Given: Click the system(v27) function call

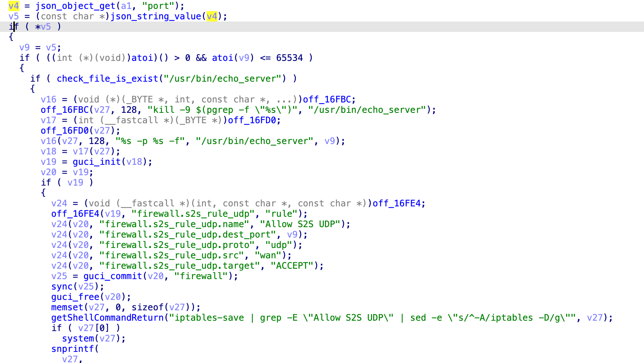Looking at the screenshot, I should point(78,339).
